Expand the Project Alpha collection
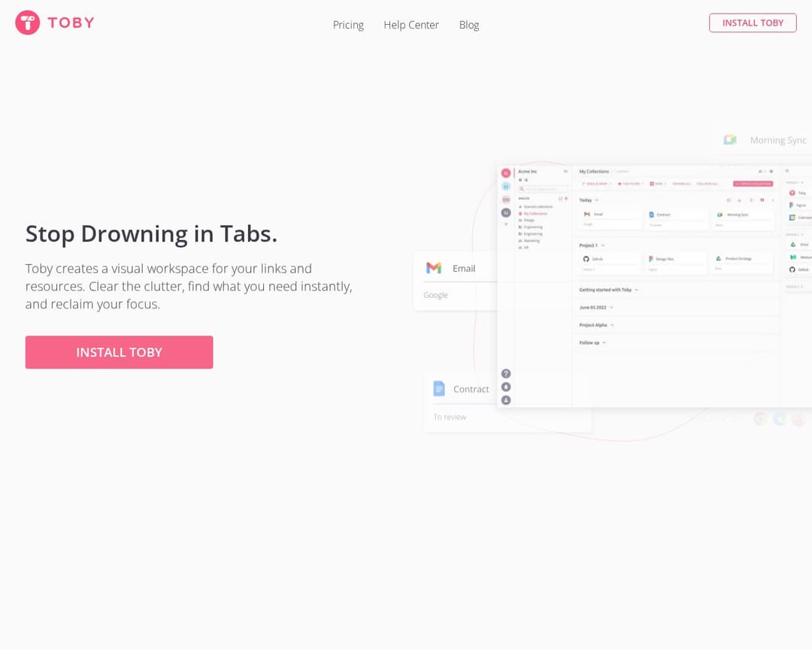This screenshot has height=650, width=812. coord(612,325)
